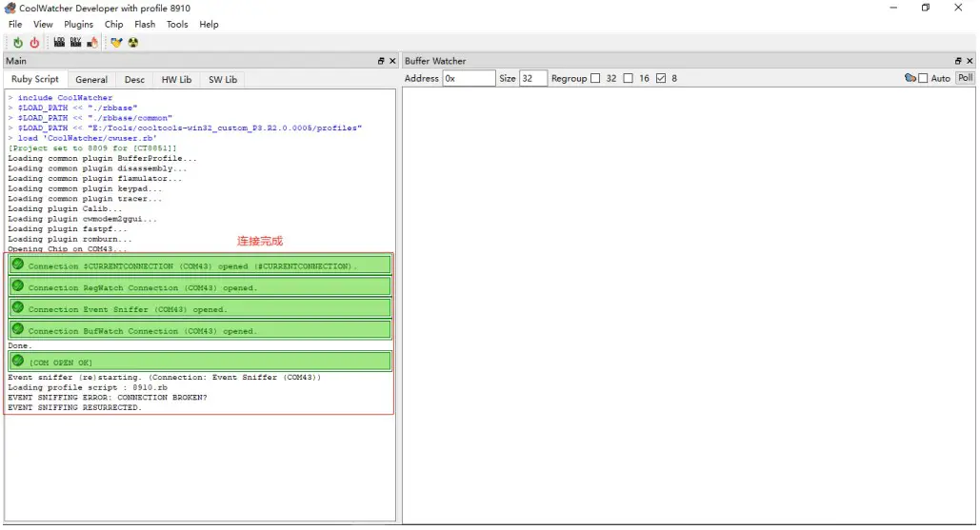Click the flame burn toolbar icon

pos(92,43)
